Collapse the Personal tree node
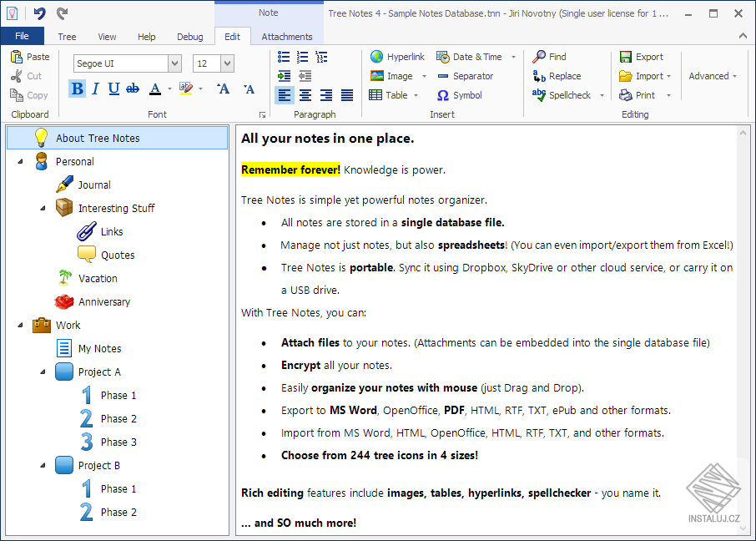756x541 pixels. [x=20, y=162]
